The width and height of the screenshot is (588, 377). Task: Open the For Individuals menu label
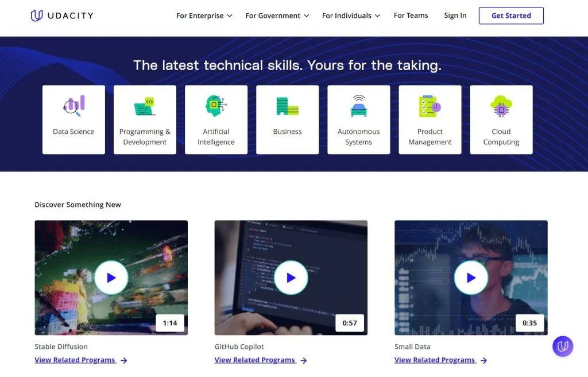346,16
